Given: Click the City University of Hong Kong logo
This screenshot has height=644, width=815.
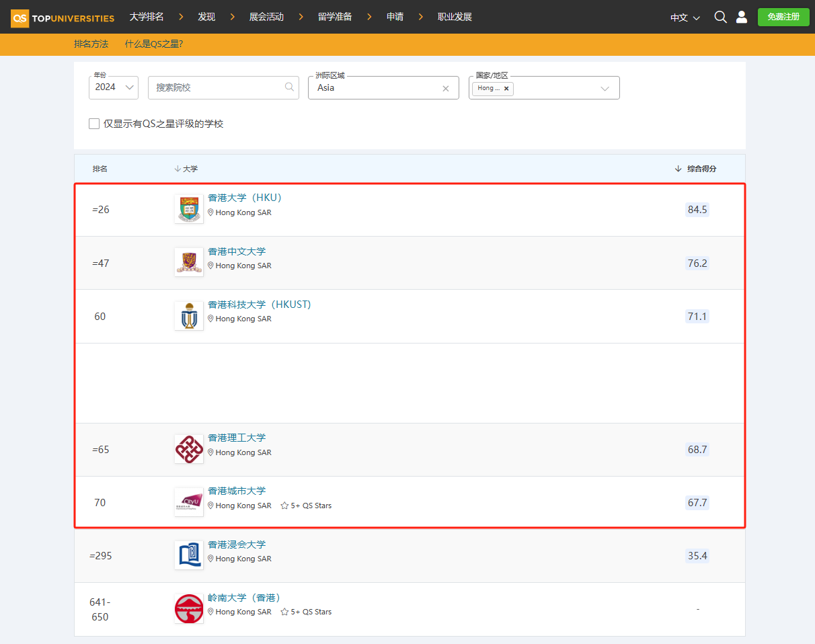Looking at the screenshot, I should tap(188, 502).
